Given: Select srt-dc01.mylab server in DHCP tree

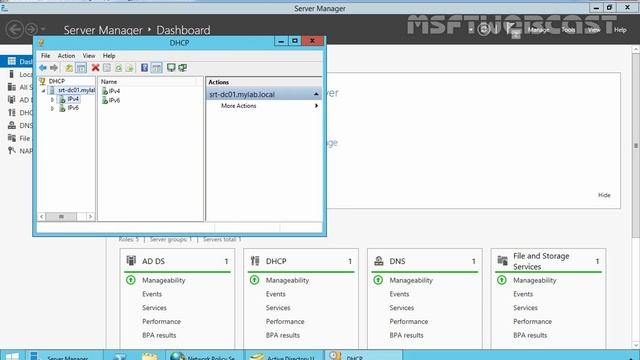Looking at the screenshot, I should [x=76, y=90].
